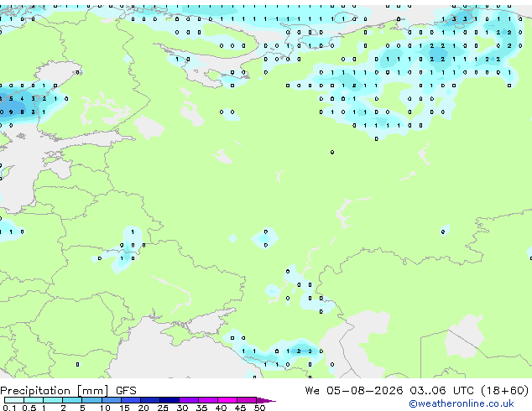Viewport: 532px width, 411px height.
Task: Click the legend label '45'
Action: tap(240, 408)
